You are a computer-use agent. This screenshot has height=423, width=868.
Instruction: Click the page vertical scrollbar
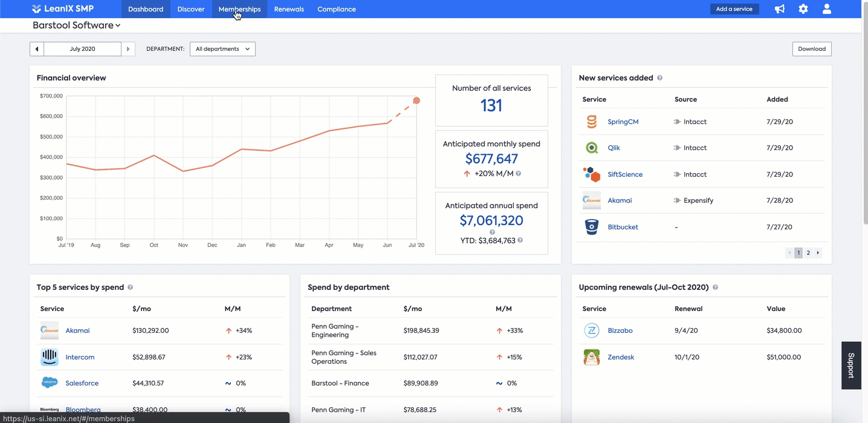pyautogui.click(x=864, y=112)
